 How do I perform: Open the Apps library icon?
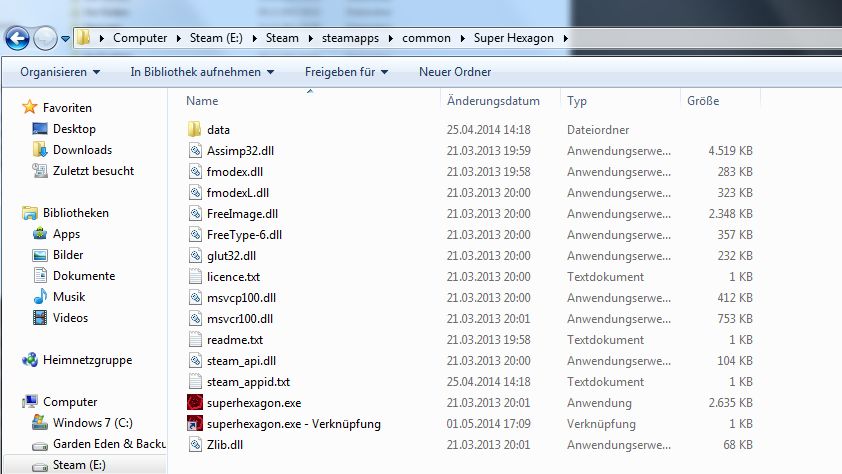pyautogui.click(x=40, y=234)
